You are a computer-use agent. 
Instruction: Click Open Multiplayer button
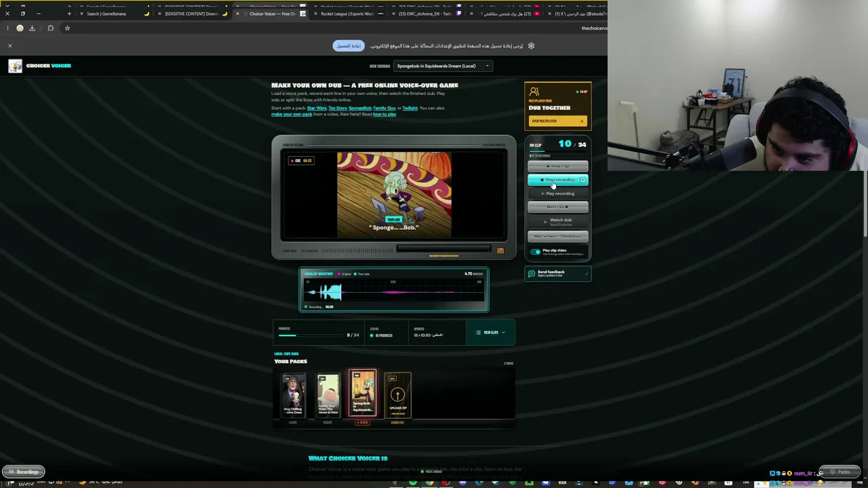pos(557,121)
